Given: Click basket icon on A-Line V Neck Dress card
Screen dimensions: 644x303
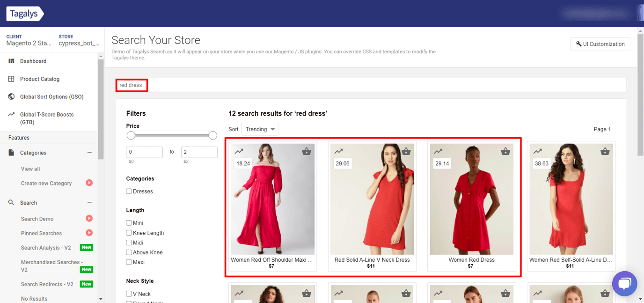Looking at the screenshot, I should click(x=406, y=151).
